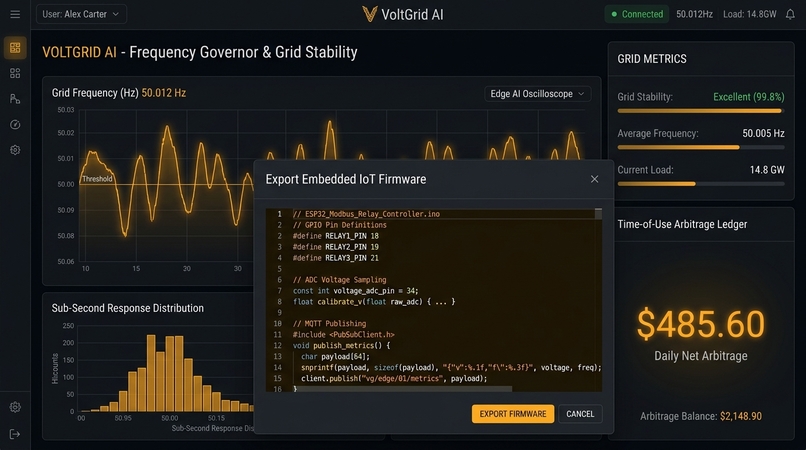Viewport: 806px width, 450px height.
Task: Click the ESP32_Modbus_Relay_Controller.ino comment line
Action: pyautogui.click(x=367, y=214)
